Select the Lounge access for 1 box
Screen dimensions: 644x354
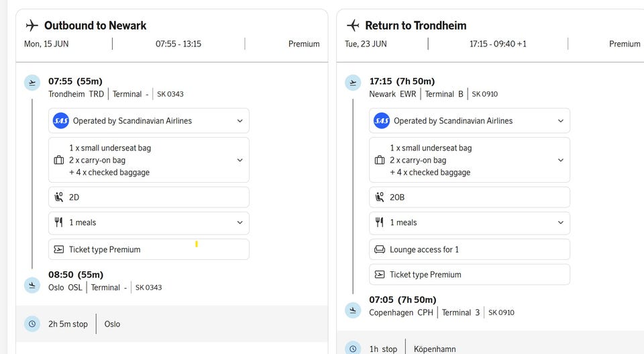(x=470, y=249)
